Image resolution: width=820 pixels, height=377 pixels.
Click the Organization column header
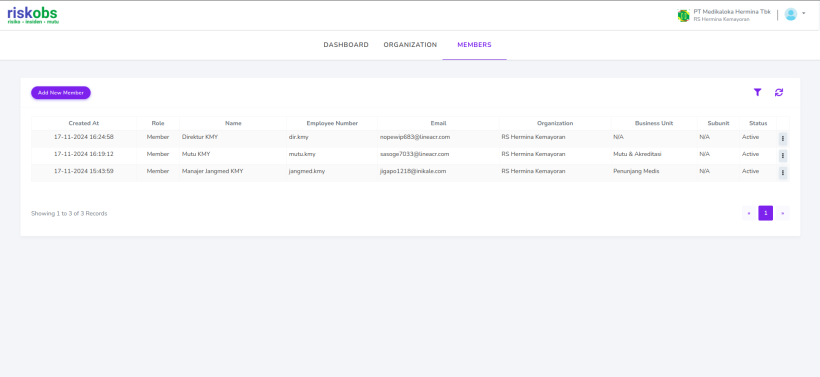(x=555, y=123)
